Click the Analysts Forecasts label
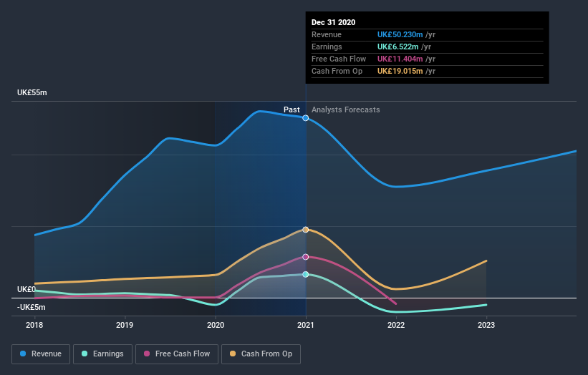This screenshot has height=375, width=588. (x=346, y=109)
